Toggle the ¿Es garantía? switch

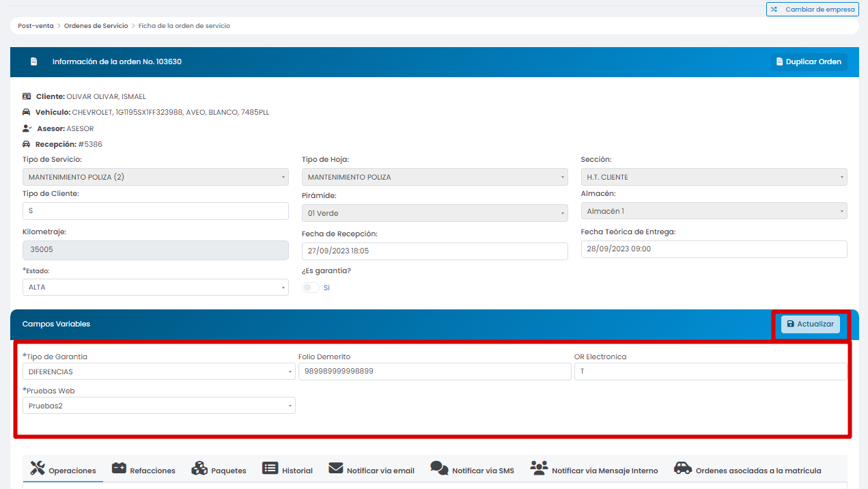point(311,288)
